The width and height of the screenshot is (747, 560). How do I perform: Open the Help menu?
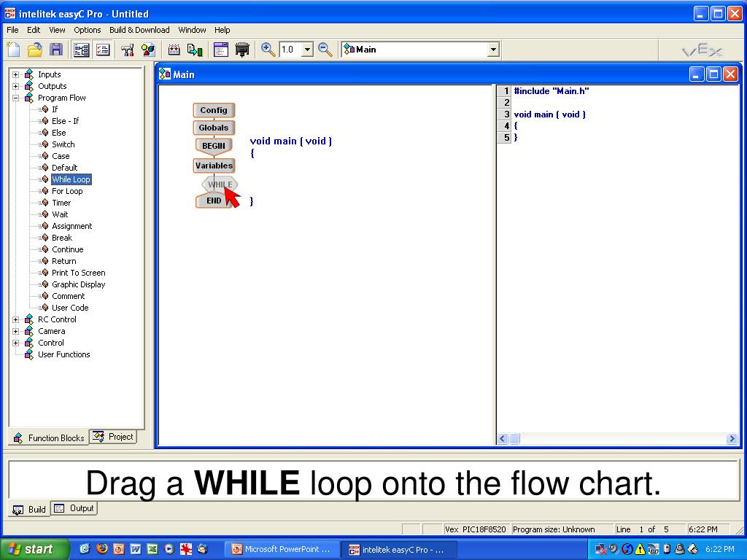pyautogui.click(x=222, y=29)
